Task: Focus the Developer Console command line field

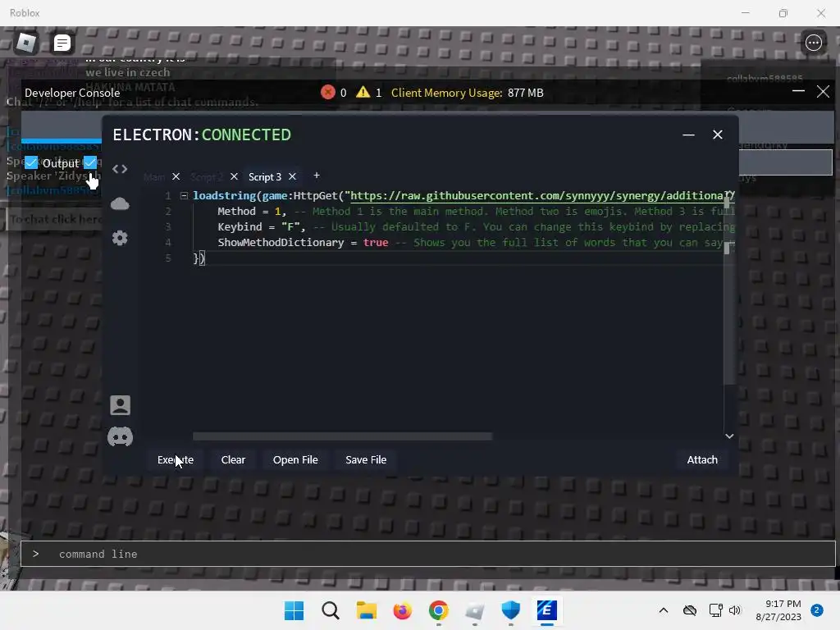Action: tap(427, 554)
